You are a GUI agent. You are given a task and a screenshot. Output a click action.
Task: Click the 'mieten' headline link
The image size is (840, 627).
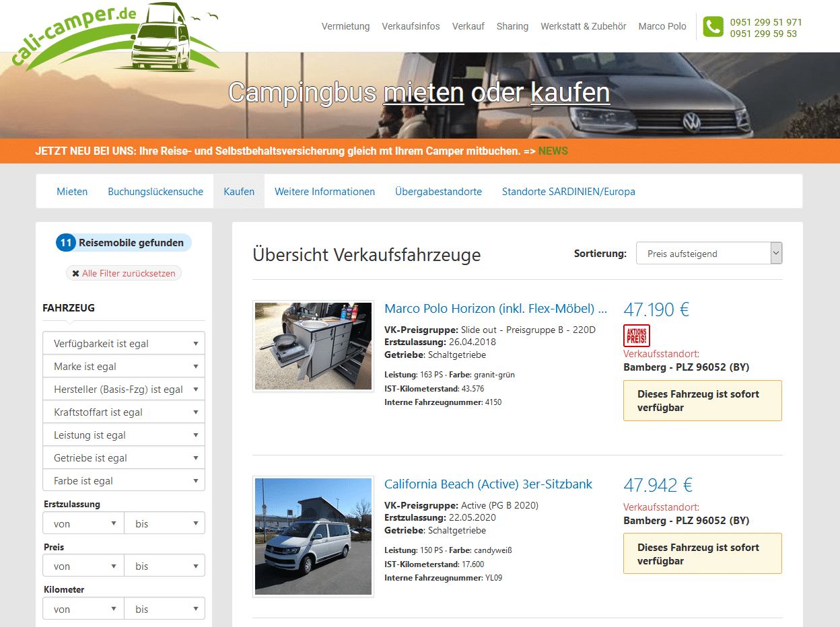[423, 92]
